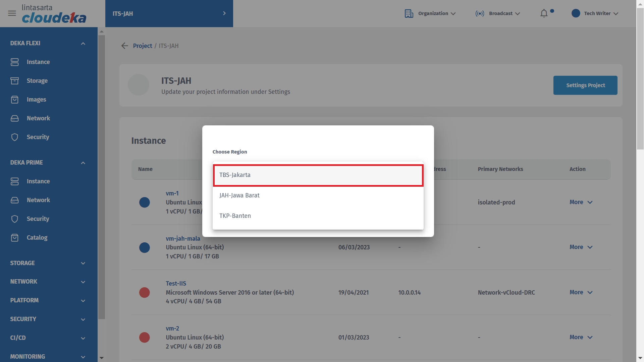Collapse the DEKA FLEXI section
644x362 pixels.
[x=83, y=44]
